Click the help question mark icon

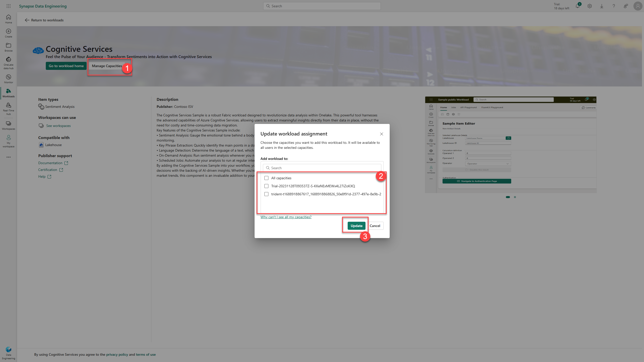[x=614, y=6]
